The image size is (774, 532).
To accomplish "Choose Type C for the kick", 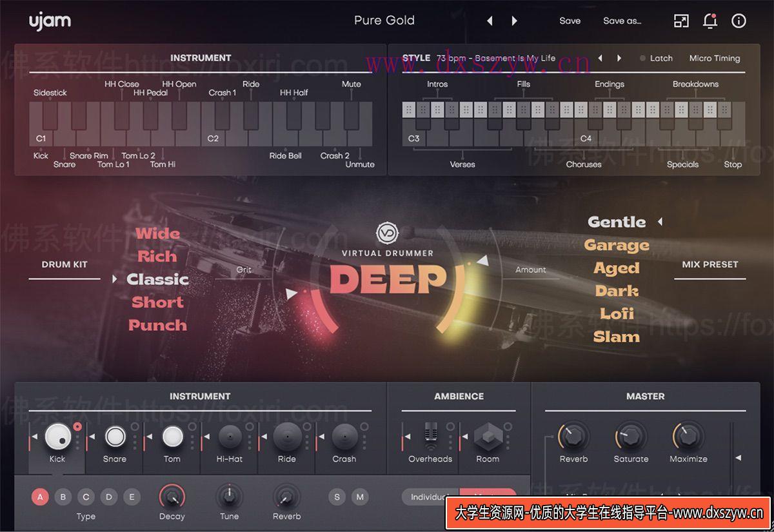I will [x=86, y=497].
